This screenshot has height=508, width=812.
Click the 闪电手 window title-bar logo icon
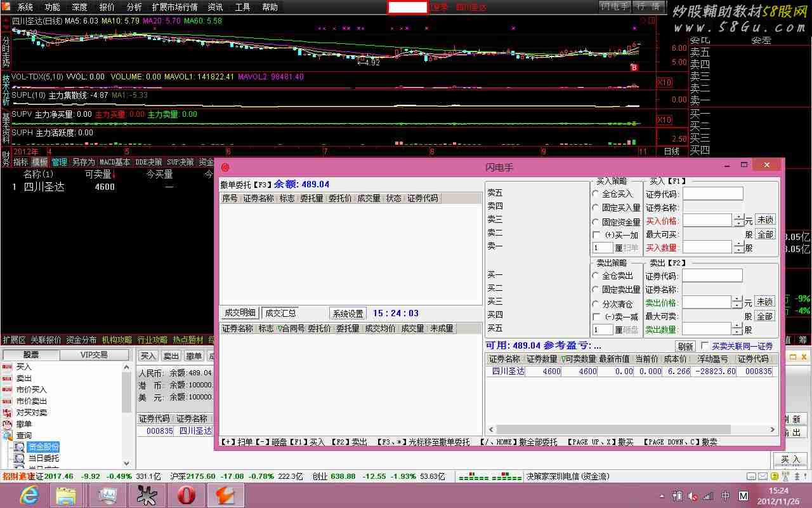pyautogui.click(x=225, y=167)
